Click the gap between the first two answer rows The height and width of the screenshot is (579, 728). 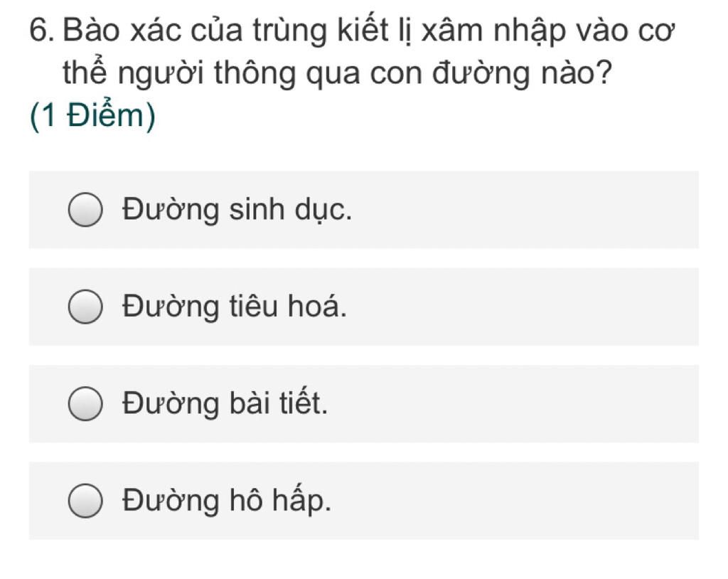(363, 258)
